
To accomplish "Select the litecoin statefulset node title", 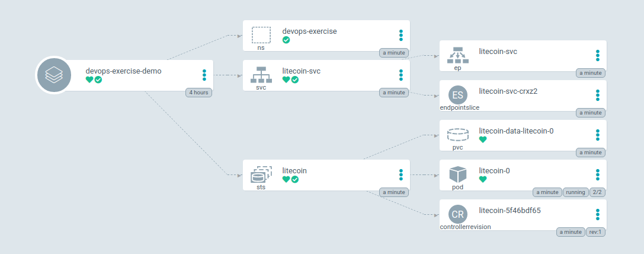I will [x=294, y=170].
